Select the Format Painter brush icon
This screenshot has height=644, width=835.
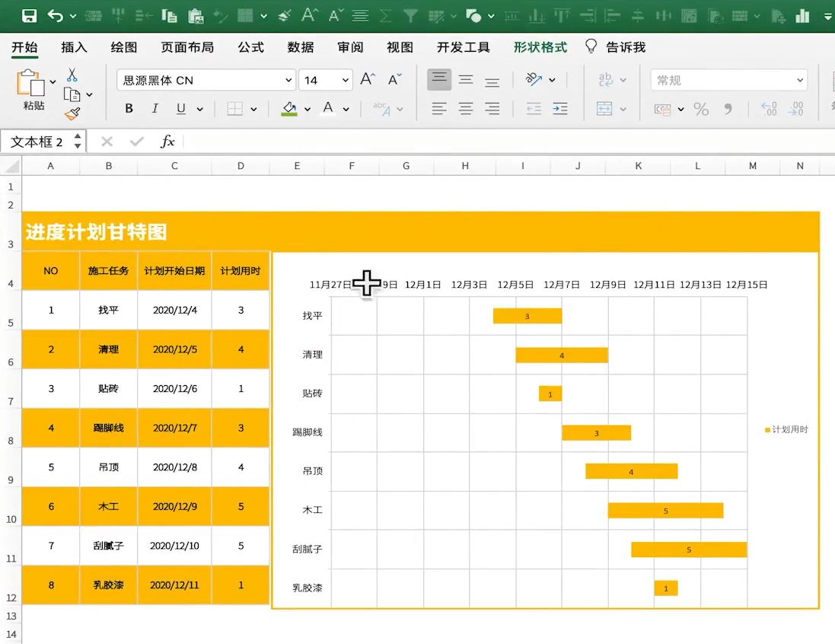72,113
